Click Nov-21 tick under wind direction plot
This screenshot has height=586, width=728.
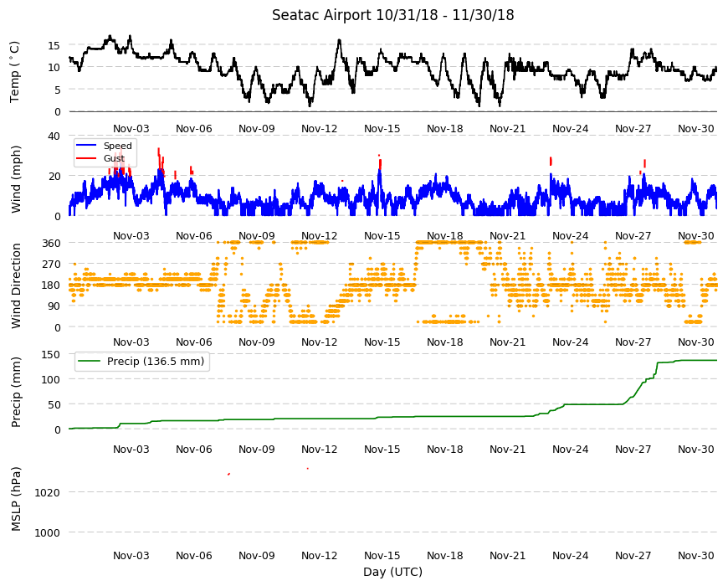coord(507,342)
